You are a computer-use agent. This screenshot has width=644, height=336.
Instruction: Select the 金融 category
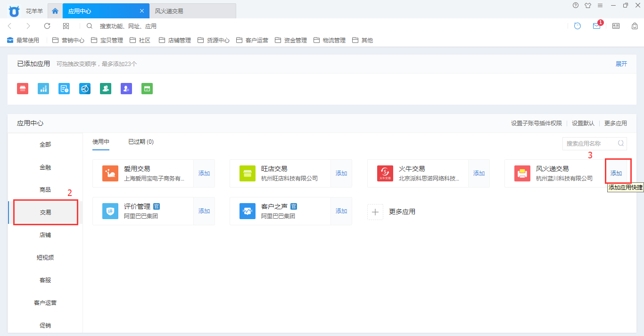[45, 167]
